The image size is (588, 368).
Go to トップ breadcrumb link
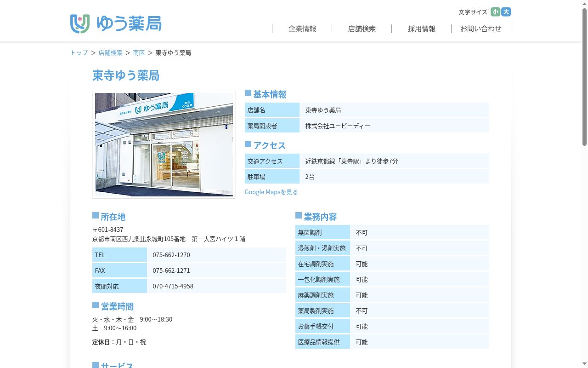(x=79, y=53)
